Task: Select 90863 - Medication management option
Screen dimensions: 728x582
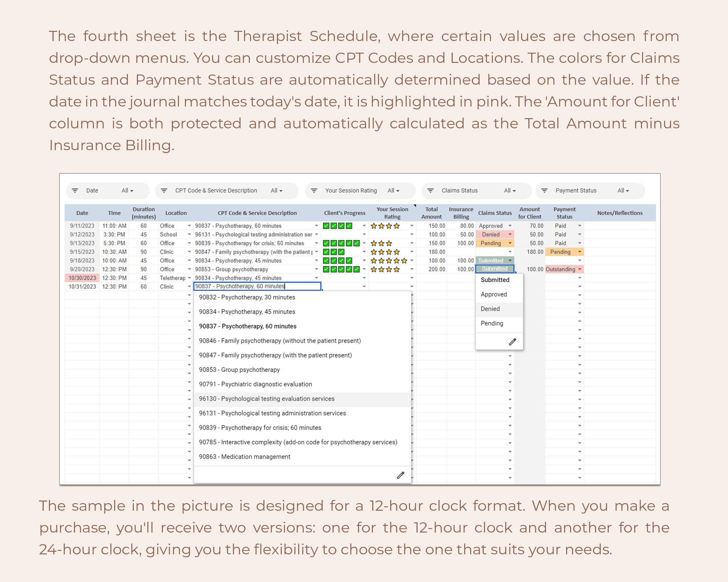Action: pos(245,457)
